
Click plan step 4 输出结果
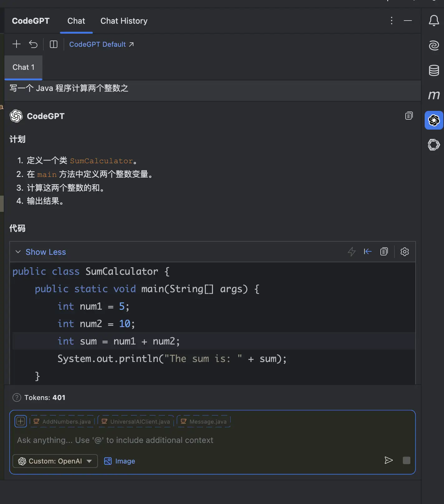pyautogui.click(x=45, y=201)
